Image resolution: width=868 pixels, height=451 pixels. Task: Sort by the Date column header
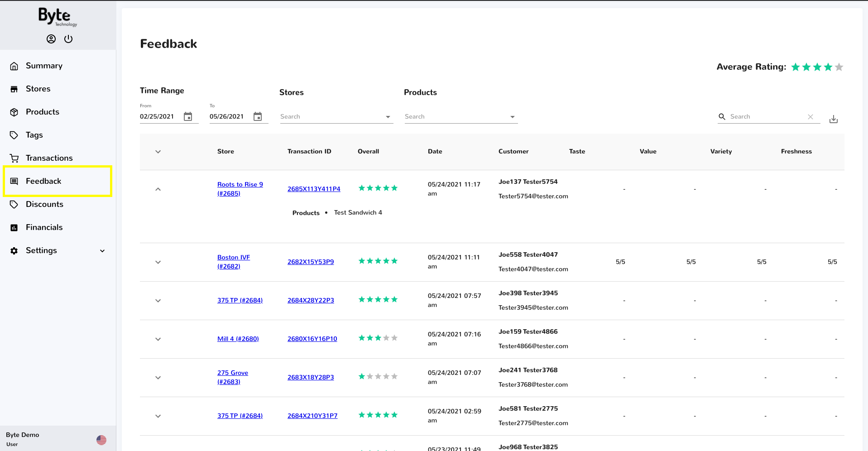click(435, 152)
